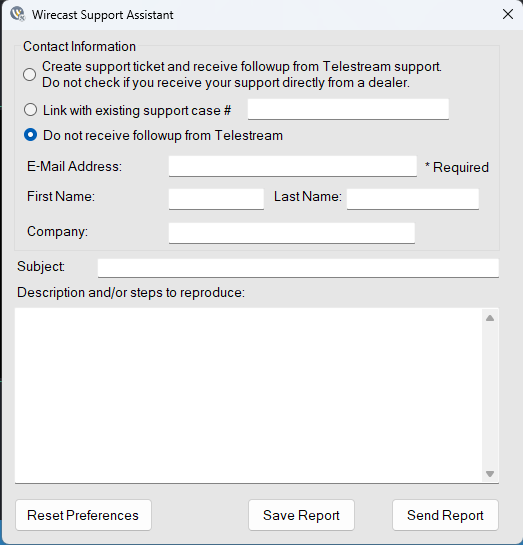The width and height of the screenshot is (523, 545).
Task: Click the First Name input box
Action: tap(216, 199)
